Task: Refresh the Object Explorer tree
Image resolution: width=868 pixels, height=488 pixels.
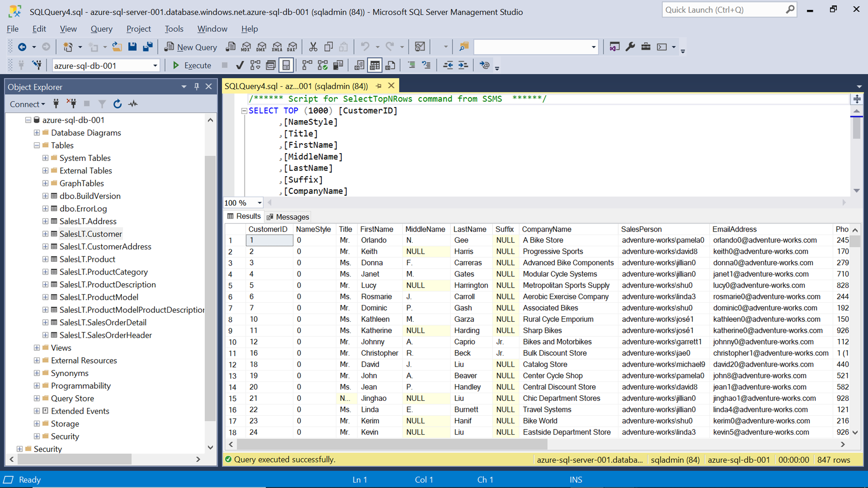Action: point(117,104)
